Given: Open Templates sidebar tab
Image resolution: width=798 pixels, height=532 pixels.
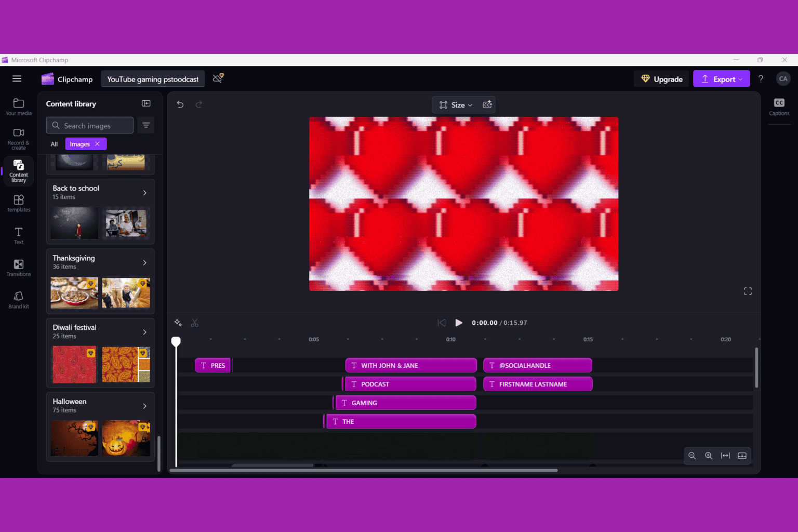Looking at the screenshot, I should (x=19, y=203).
